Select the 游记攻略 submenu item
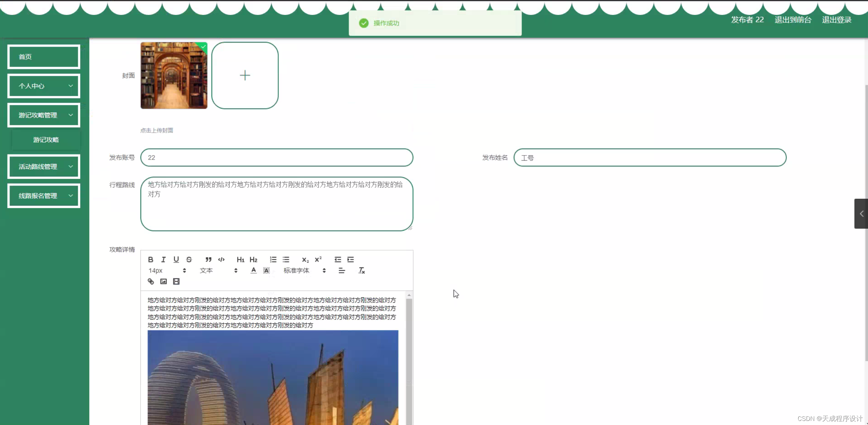Screen dimensions: 868x425 tap(46, 140)
